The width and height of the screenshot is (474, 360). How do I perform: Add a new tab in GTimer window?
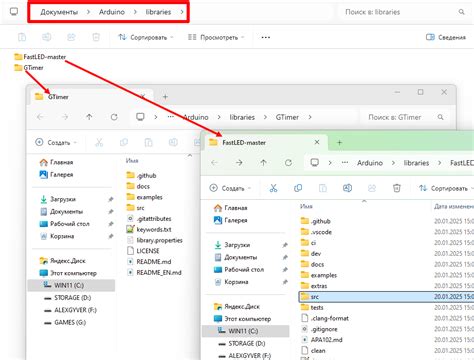click(165, 97)
